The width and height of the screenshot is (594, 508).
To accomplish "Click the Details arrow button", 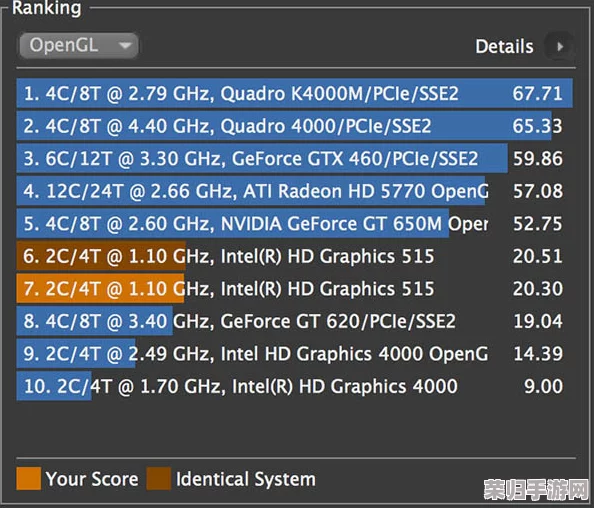I will [560, 47].
